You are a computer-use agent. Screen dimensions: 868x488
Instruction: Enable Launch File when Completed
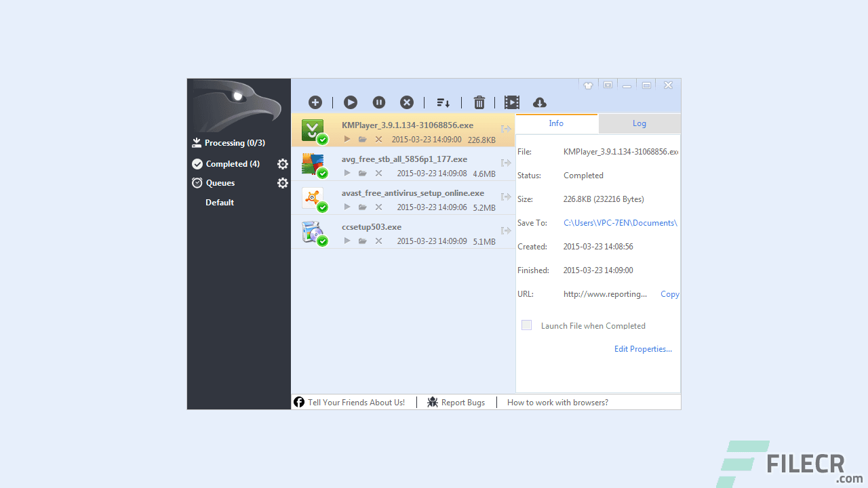526,325
